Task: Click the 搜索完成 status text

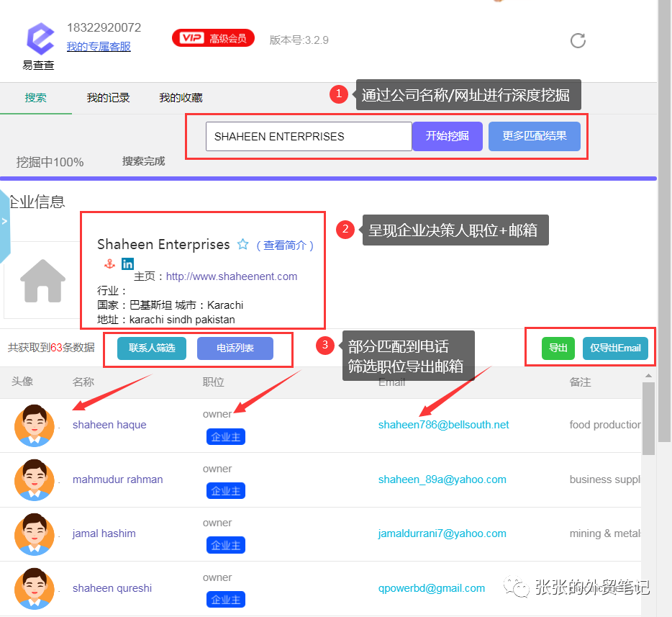Action: [x=144, y=161]
